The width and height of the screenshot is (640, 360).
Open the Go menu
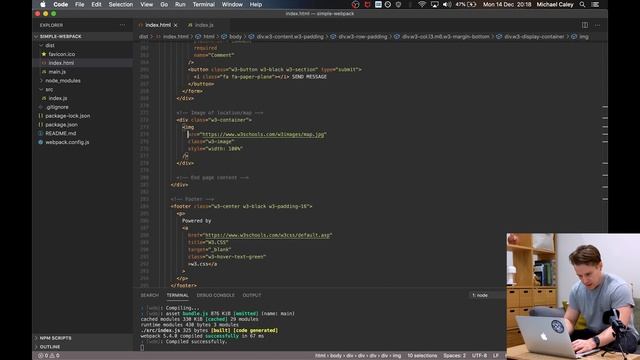pos(164,4)
